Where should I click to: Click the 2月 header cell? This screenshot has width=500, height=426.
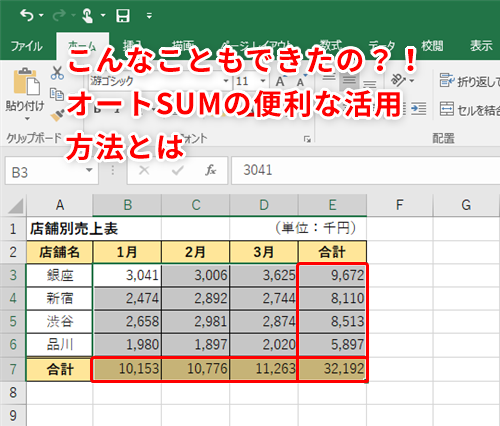[196, 252]
